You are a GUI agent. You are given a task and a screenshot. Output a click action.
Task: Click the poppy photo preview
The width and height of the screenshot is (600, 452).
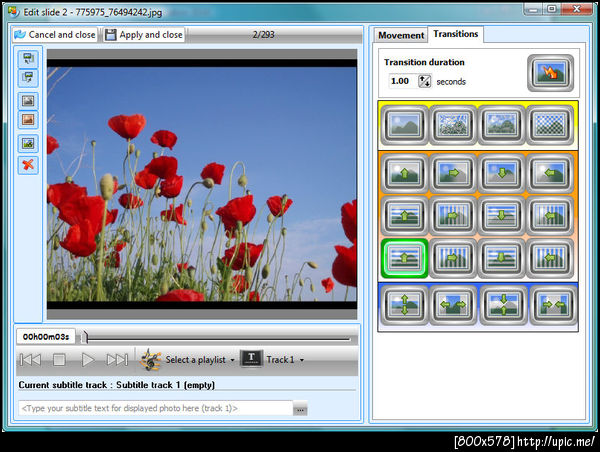pos(202,184)
